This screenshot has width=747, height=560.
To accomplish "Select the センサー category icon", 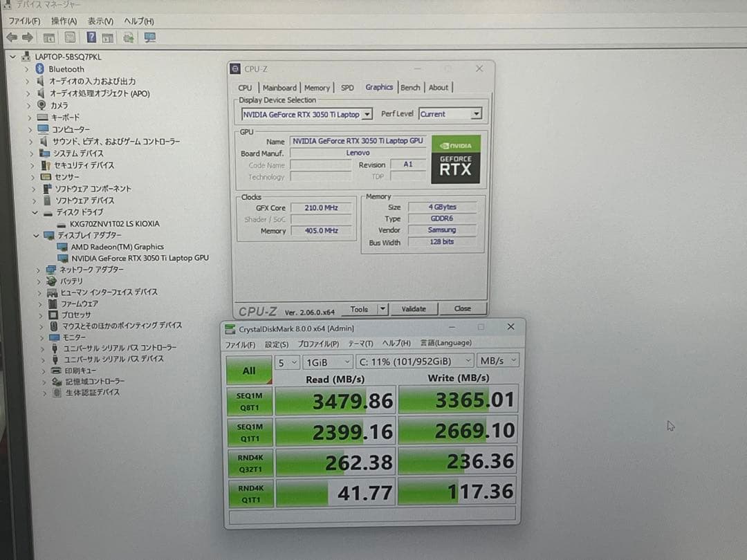I will pyautogui.click(x=46, y=177).
